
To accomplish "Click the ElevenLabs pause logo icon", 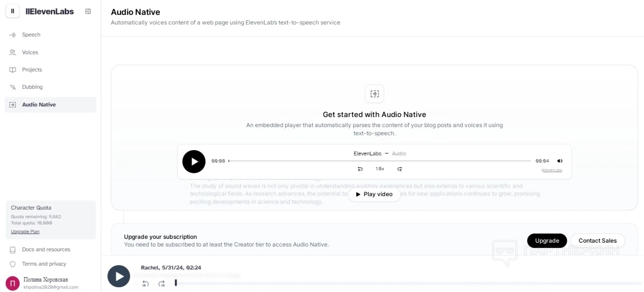I will click(x=12, y=11).
